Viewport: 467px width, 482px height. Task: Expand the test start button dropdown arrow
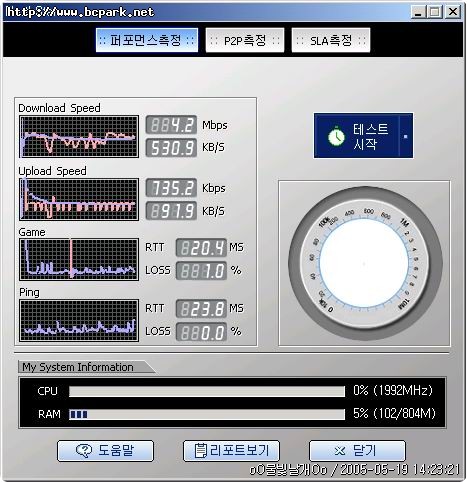(406, 136)
